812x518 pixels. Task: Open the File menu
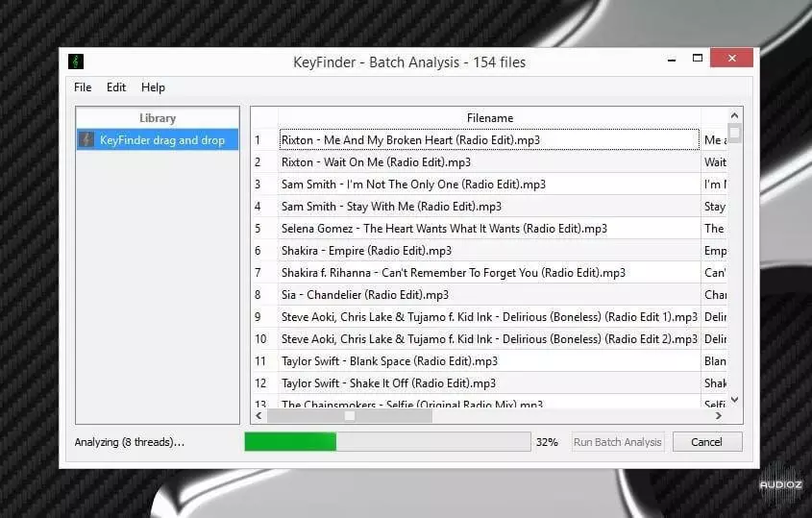coord(83,87)
